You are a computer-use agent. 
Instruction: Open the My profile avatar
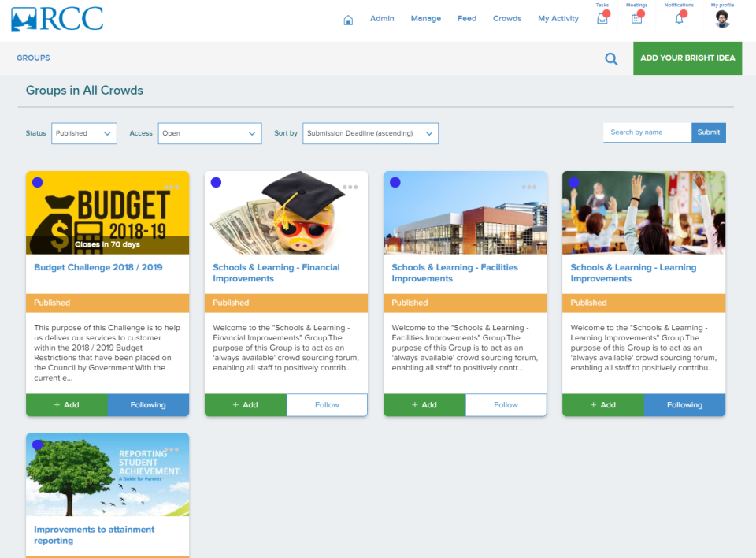click(x=722, y=19)
